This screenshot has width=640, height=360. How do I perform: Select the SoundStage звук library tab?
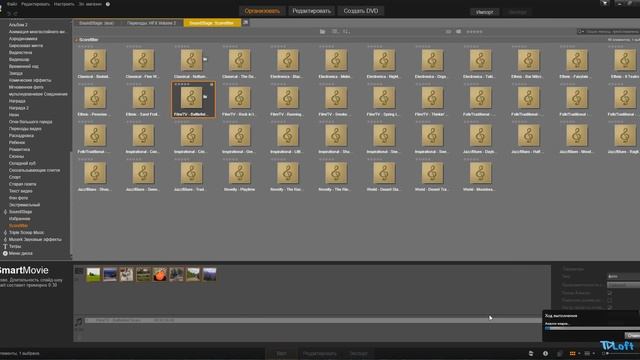pos(97,23)
